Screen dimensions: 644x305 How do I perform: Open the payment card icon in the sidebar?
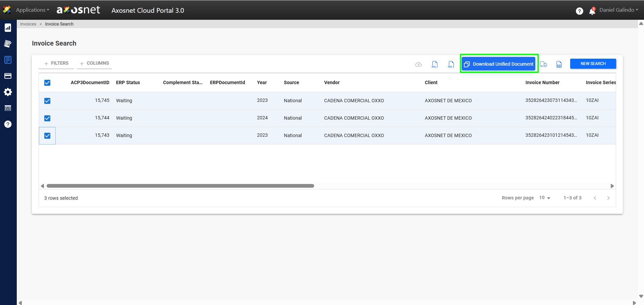8,76
